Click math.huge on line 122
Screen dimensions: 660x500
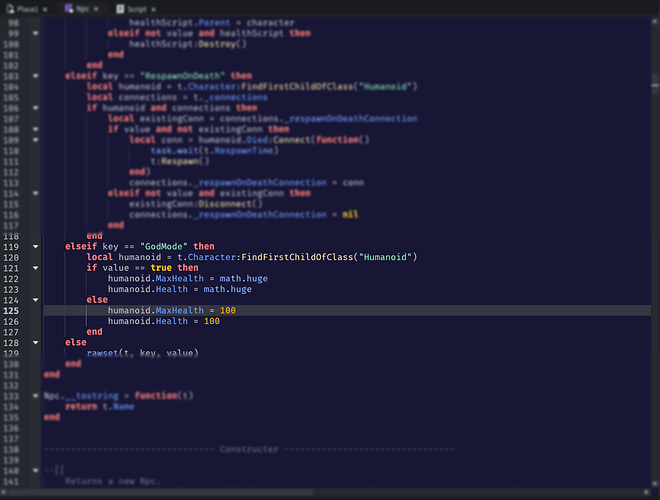click(244, 278)
